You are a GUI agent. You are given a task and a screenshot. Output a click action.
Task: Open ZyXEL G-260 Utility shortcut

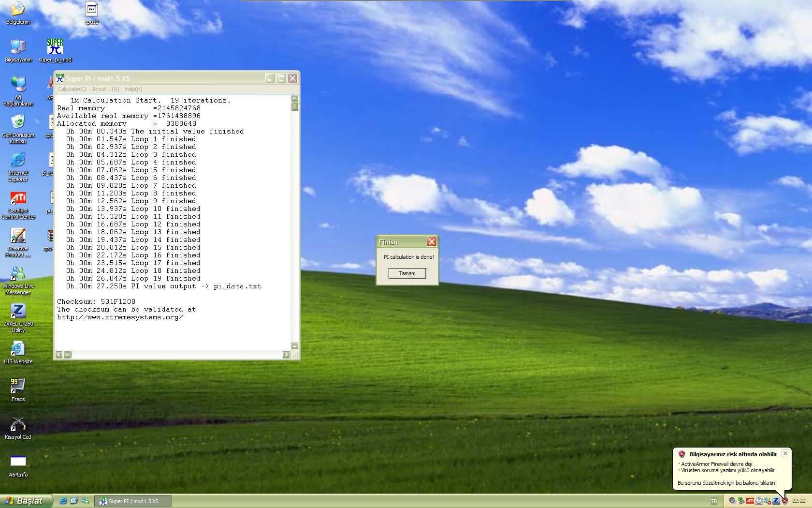tap(18, 318)
